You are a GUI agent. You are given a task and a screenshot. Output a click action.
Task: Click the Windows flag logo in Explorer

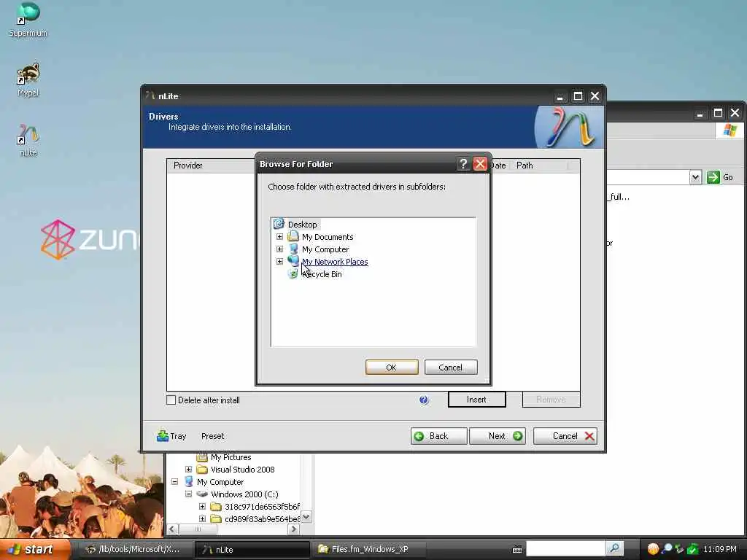point(729,131)
